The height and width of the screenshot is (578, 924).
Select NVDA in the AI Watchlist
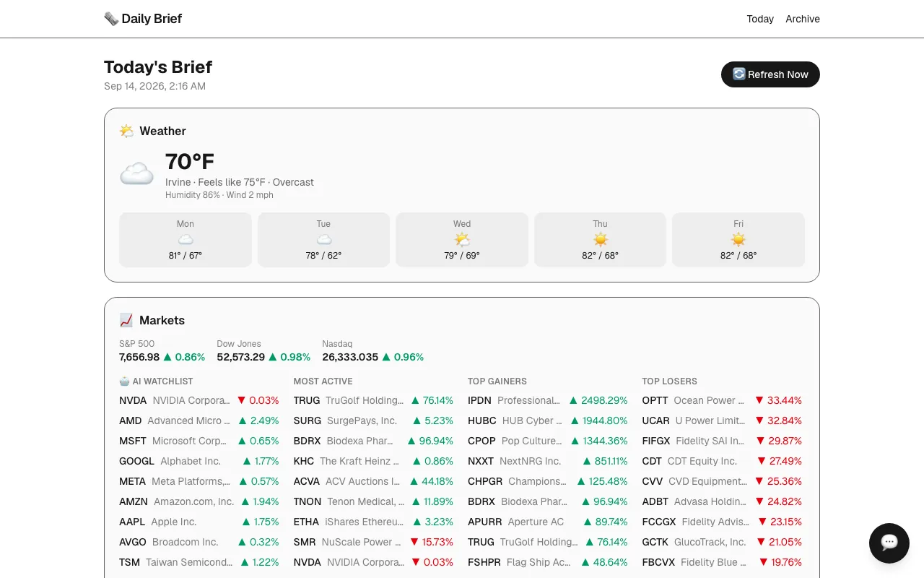(x=199, y=400)
